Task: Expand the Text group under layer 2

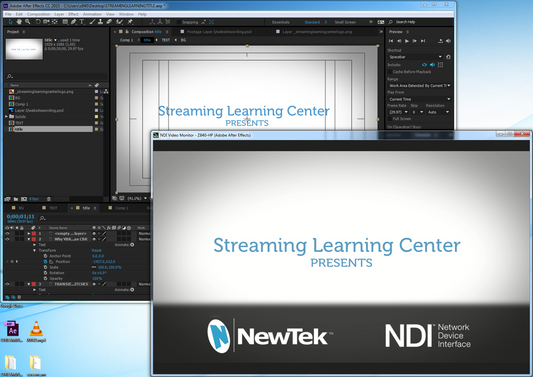Action: (x=34, y=245)
